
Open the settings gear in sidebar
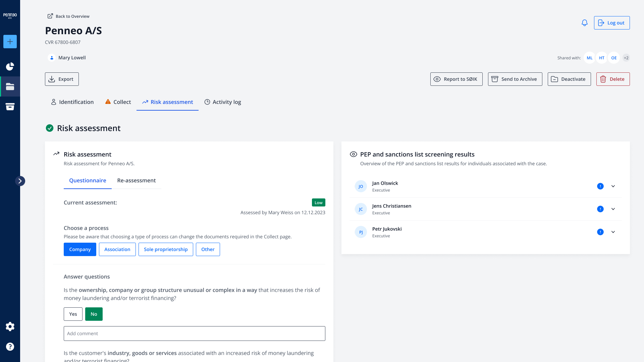pos(10,326)
